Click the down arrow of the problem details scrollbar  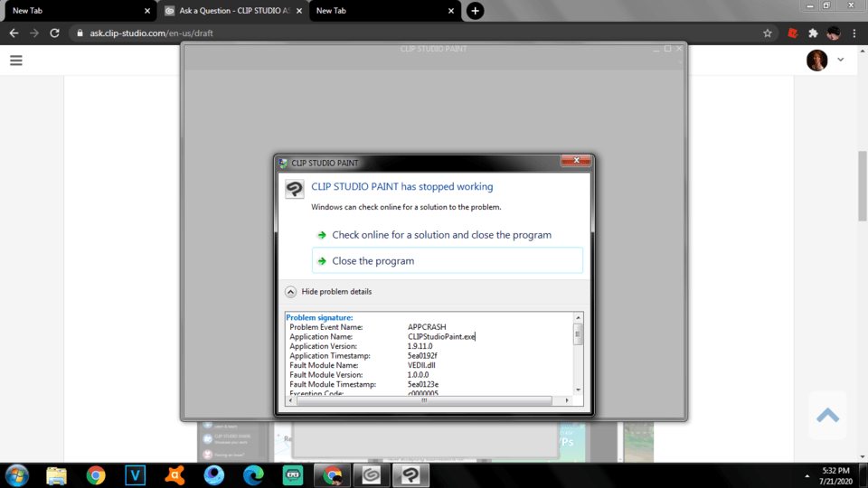coord(578,390)
